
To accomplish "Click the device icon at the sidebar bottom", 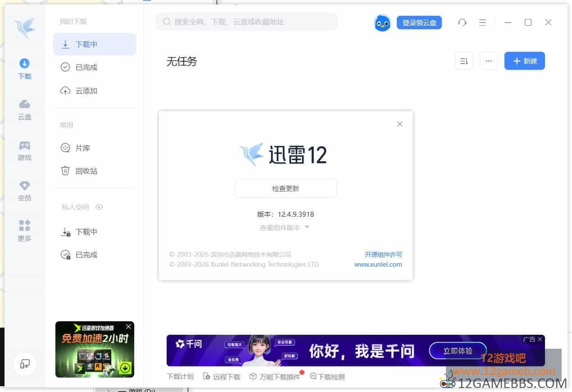I will (x=25, y=364).
